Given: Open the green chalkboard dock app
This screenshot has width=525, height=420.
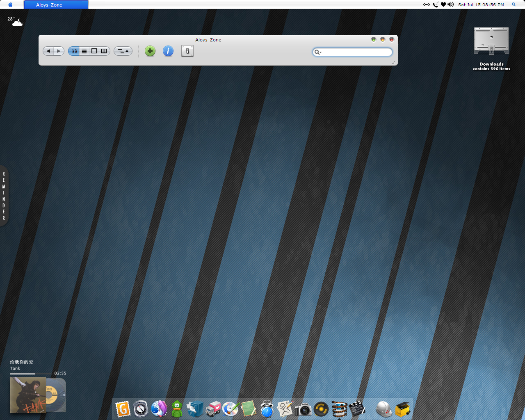Looking at the screenshot, I should [x=249, y=409].
